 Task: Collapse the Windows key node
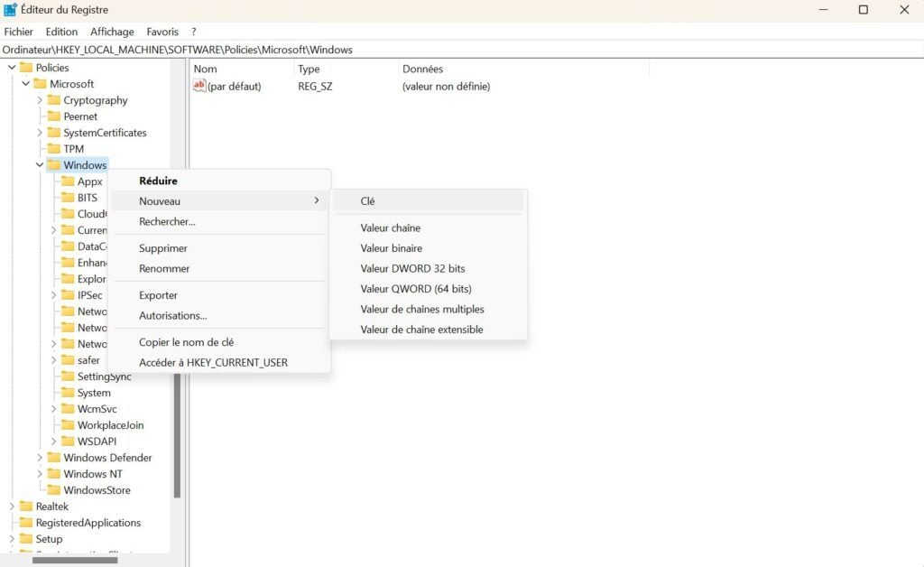40,164
